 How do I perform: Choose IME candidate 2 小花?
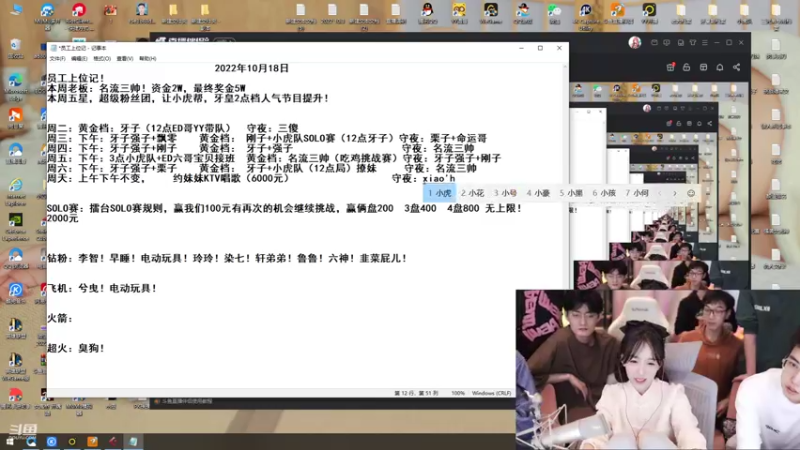coord(472,193)
